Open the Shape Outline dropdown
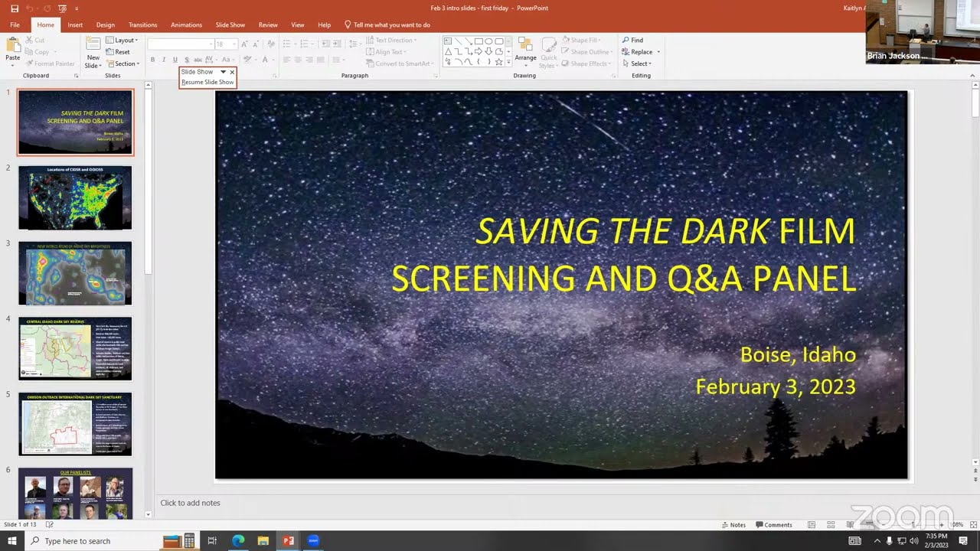The height and width of the screenshot is (551, 980). [x=586, y=52]
